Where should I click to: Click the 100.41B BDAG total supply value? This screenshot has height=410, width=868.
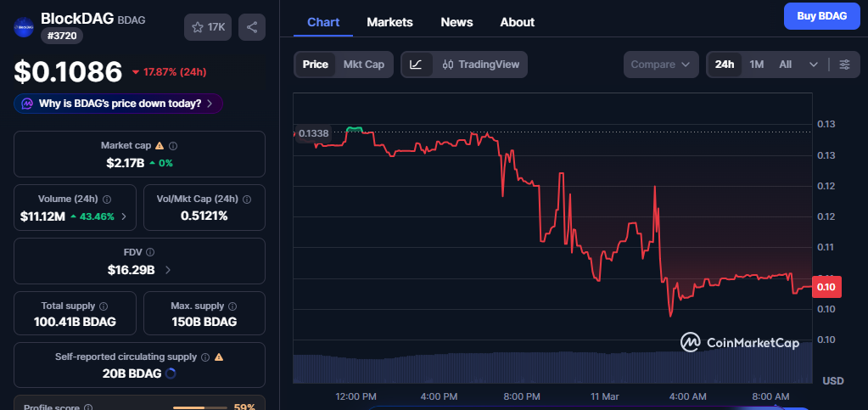tap(75, 322)
